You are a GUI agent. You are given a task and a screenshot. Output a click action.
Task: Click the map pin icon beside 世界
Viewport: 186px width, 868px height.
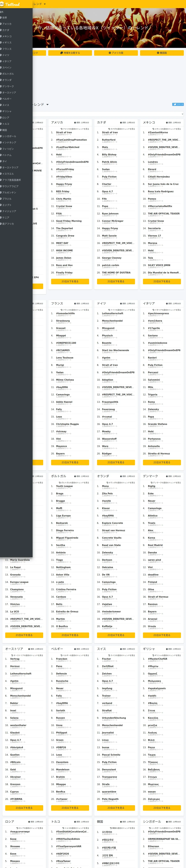coord(1,18)
